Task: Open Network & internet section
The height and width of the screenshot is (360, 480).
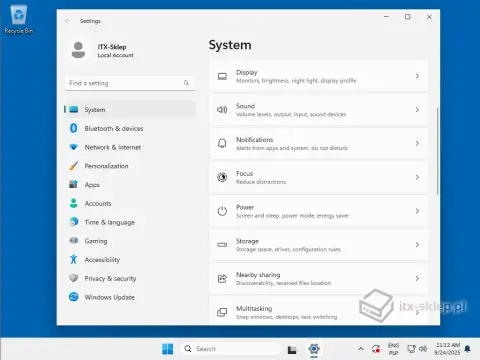Action: [130, 147]
